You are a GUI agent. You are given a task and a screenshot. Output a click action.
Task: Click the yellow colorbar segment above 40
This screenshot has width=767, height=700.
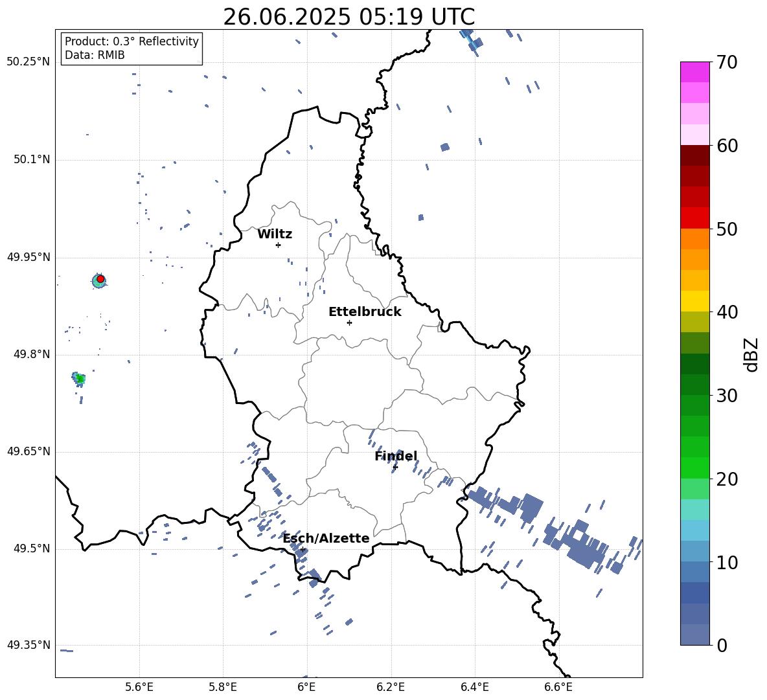pyautogui.click(x=694, y=301)
